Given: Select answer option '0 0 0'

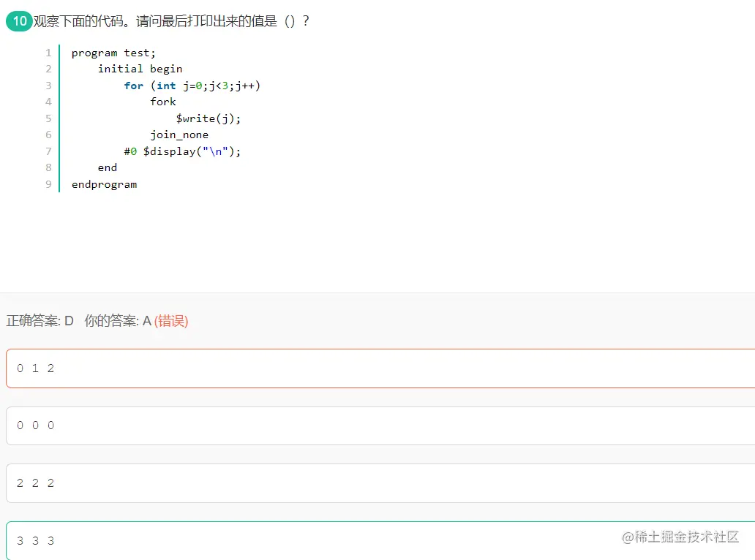Looking at the screenshot, I should [380, 425].
